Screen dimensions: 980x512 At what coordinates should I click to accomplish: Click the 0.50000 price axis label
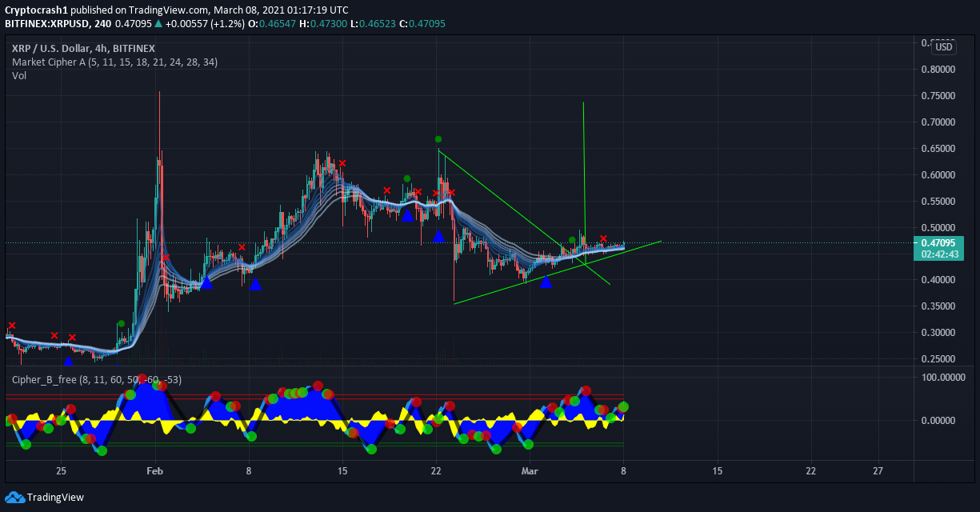tap(938, 228)
